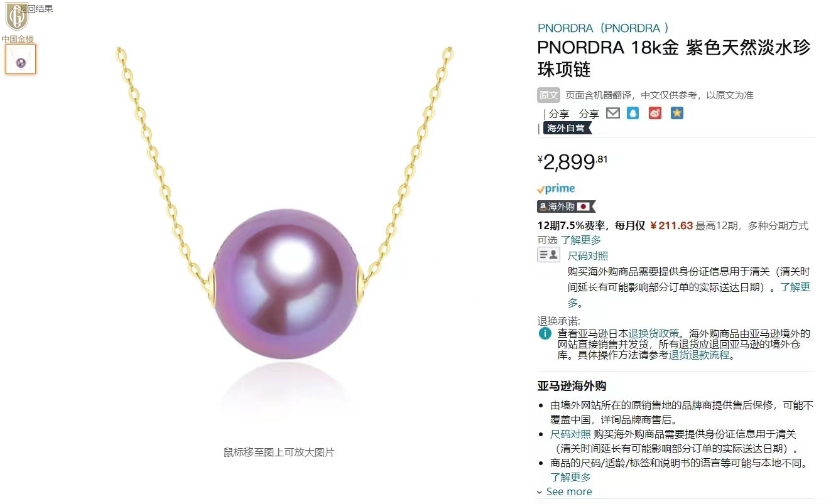
Task: Open the 退货退款流程 link
Action: (x=699, y=355)
